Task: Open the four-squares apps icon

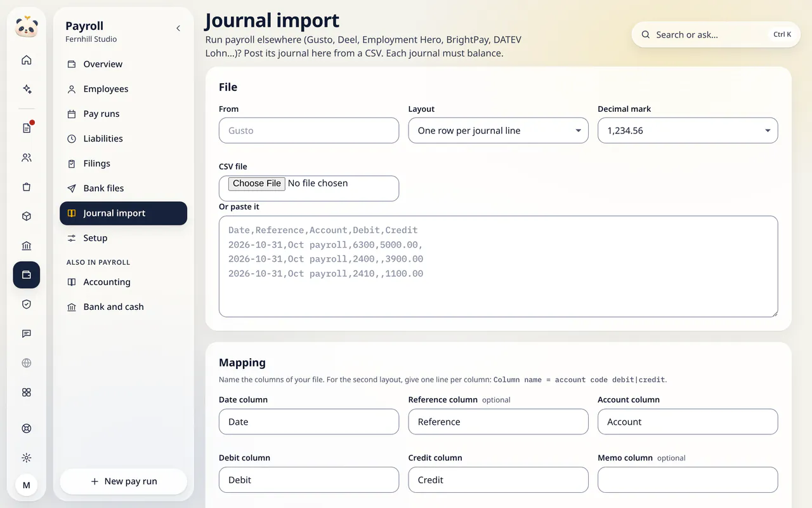Action: (27, 392)
